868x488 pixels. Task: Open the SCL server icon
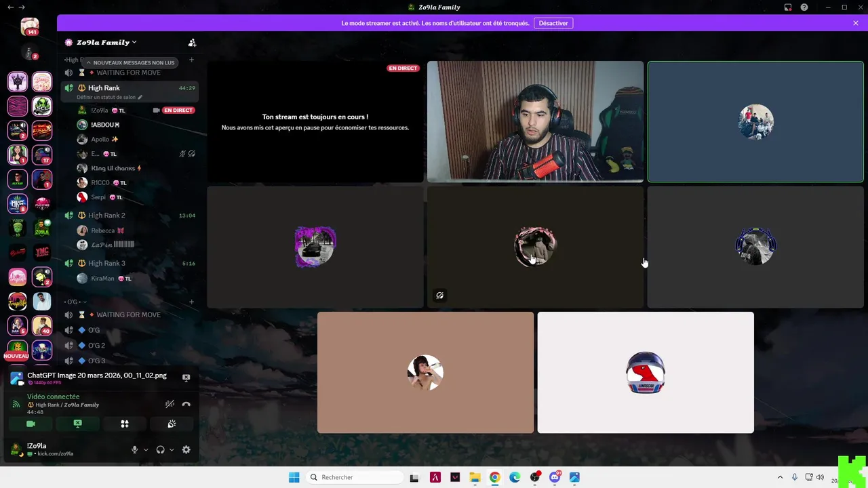point(42,106)
